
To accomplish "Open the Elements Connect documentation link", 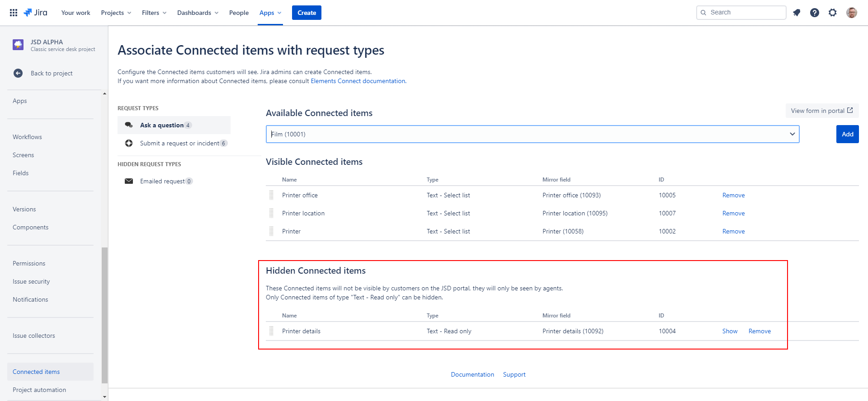I will pyautogui.click(x=358, y=81).
